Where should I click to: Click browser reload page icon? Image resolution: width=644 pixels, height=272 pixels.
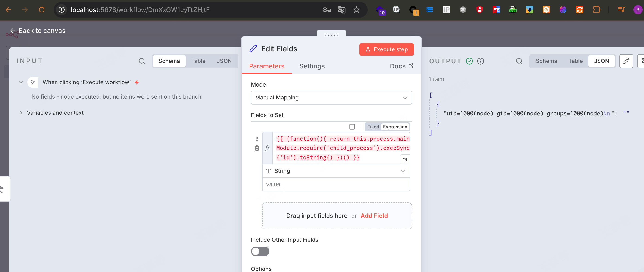click(41, 10)
